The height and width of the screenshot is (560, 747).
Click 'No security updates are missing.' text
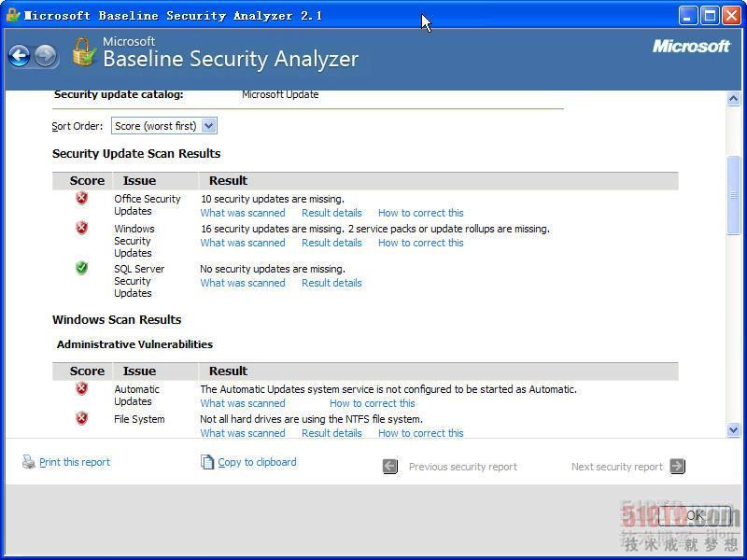coord(273,269)
